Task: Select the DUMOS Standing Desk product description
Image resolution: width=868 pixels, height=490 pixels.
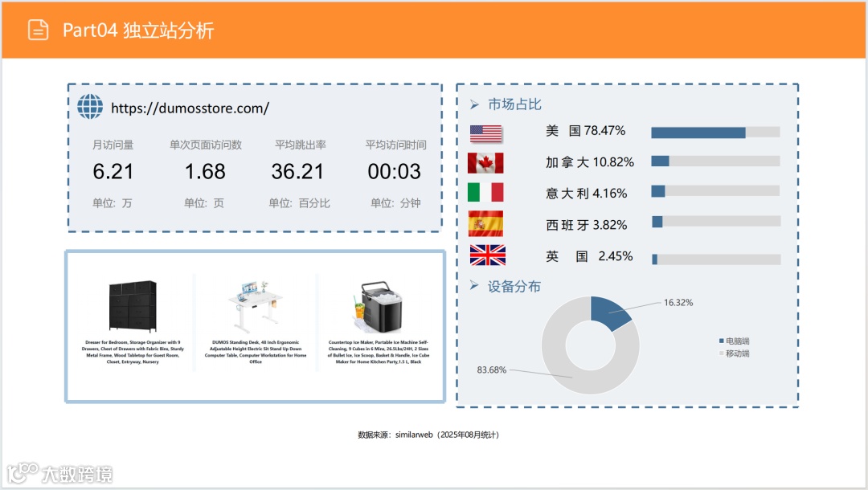Action: [256, 352]
